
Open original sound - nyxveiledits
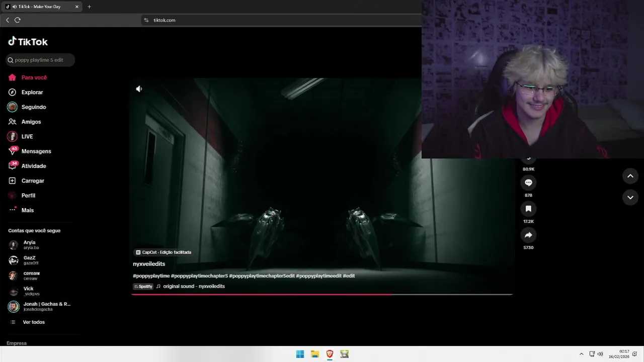(194, 287)
